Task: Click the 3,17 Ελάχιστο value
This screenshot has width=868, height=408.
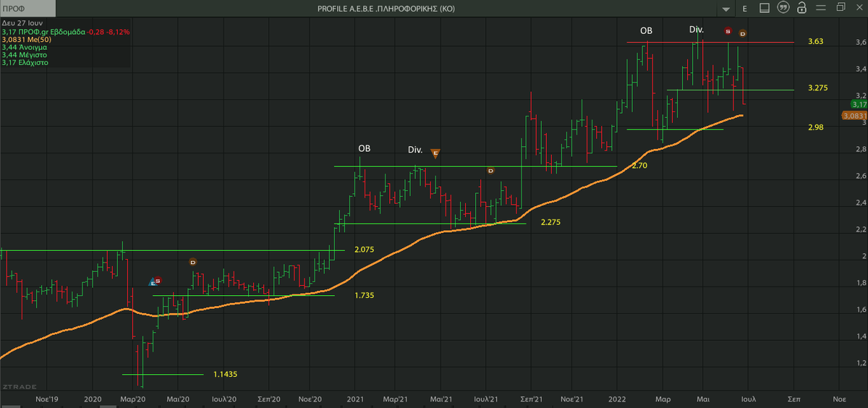Action: (25, 63)
